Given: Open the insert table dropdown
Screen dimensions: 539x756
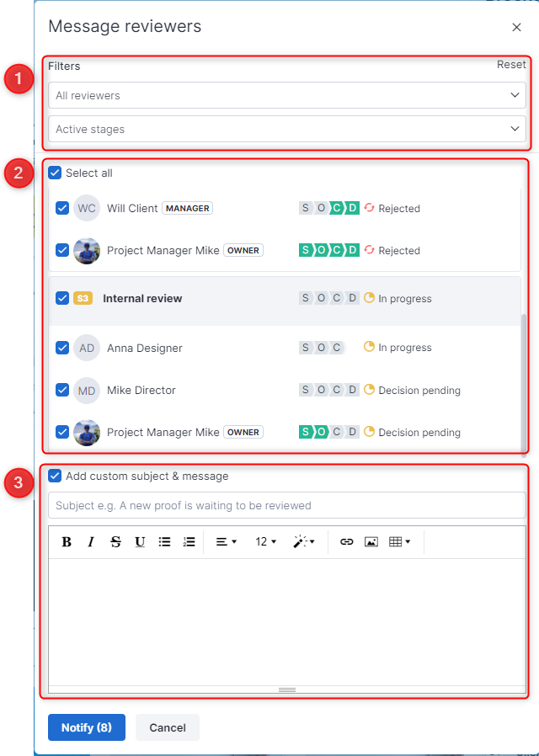Looking at the screenshot, I should [x=400, y=542].
